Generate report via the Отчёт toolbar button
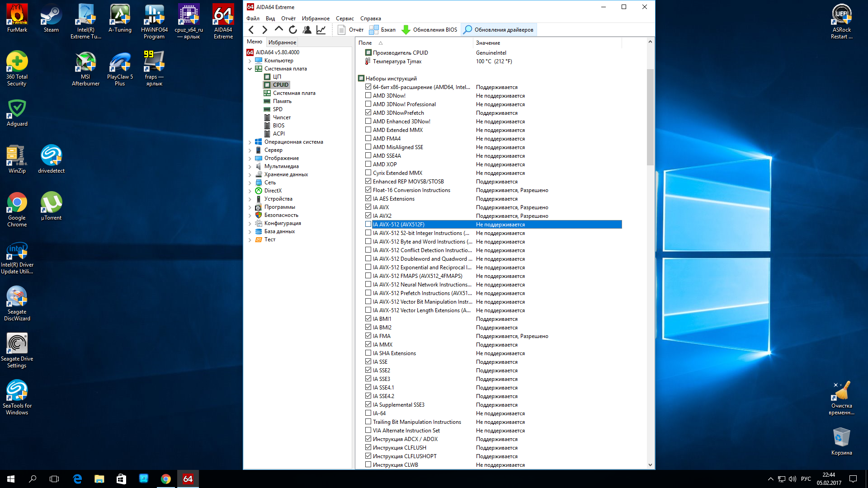 (x=351, y=30)
